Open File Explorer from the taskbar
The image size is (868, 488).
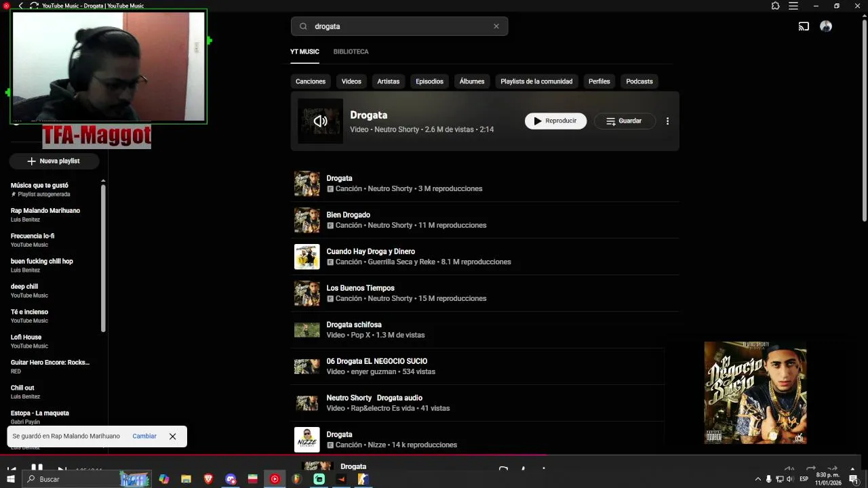(186, 479)
